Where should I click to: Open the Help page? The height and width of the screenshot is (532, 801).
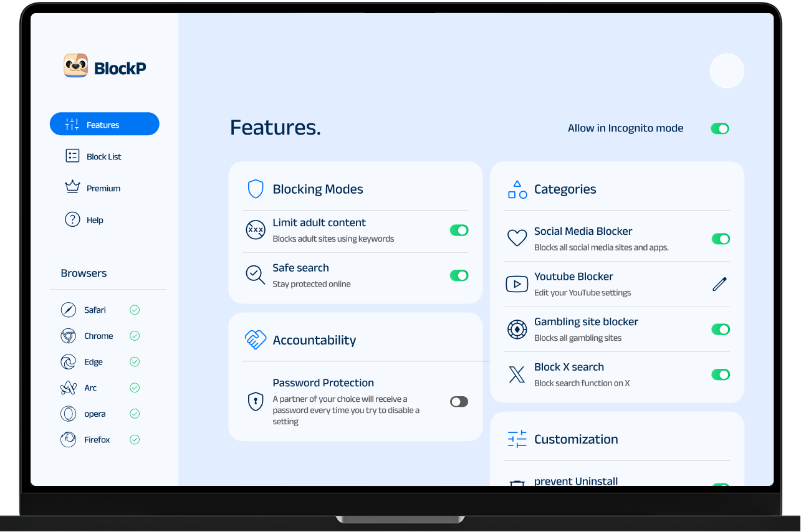[x=84, y=219]
